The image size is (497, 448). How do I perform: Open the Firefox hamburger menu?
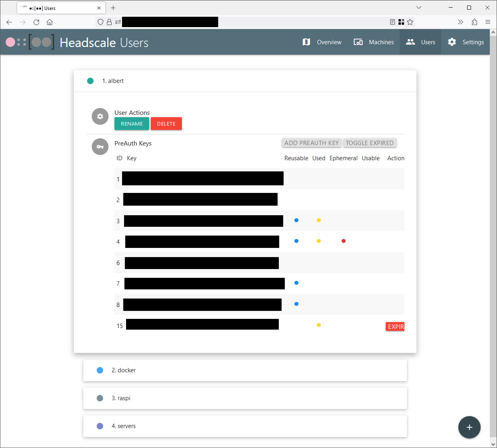click(488, 22)
